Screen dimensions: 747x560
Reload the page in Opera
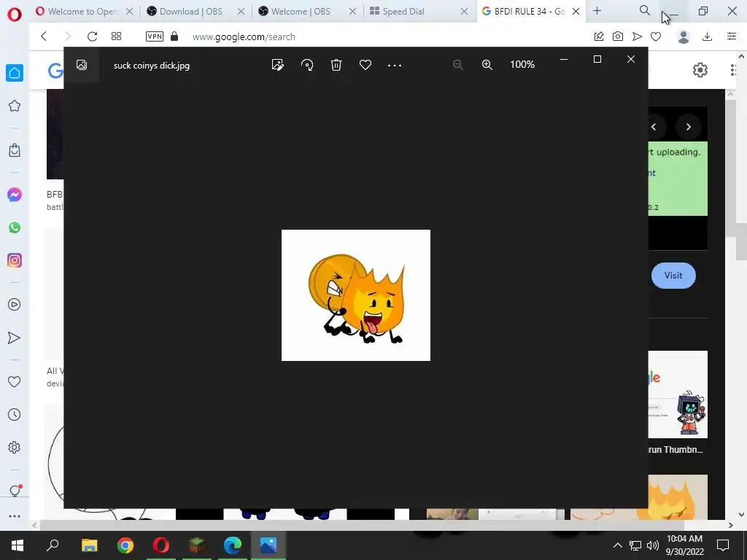pos(92,36)
